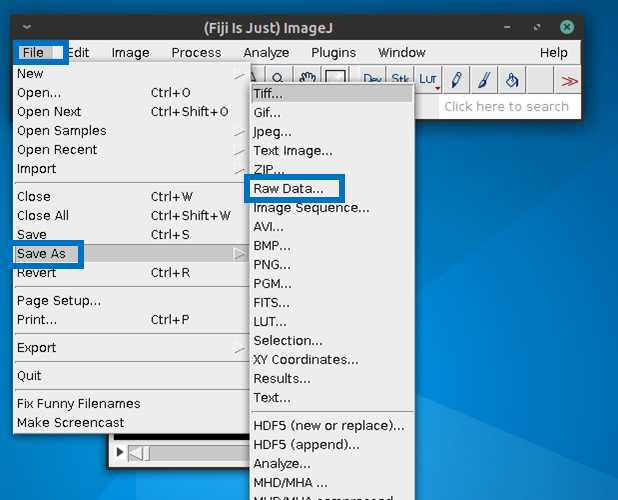This screenshot has height=500, width=618.
Task: Open the Window menu
Action: [x=402, y=52]
